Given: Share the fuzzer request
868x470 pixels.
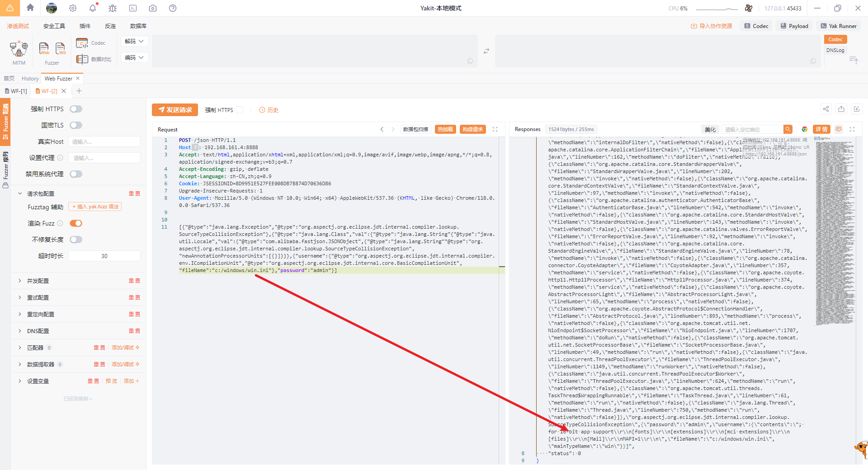Looking at the screenshot, I should click(826, 109).
